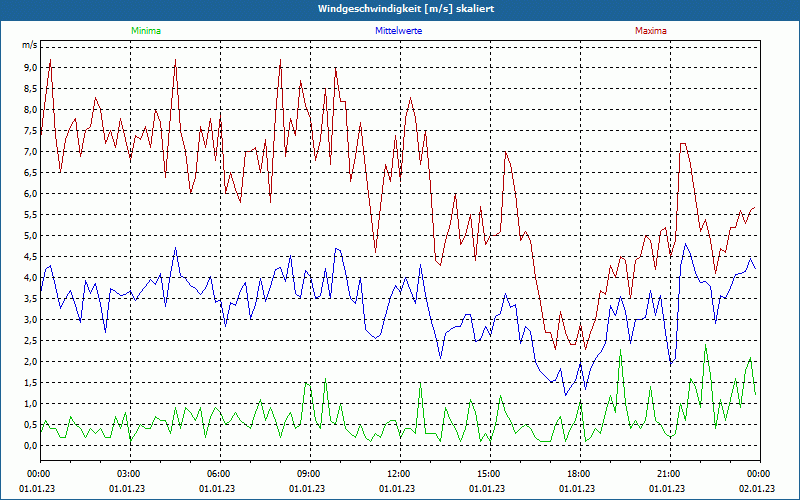Click the 1,0 y-axis value

click(29, 404)
